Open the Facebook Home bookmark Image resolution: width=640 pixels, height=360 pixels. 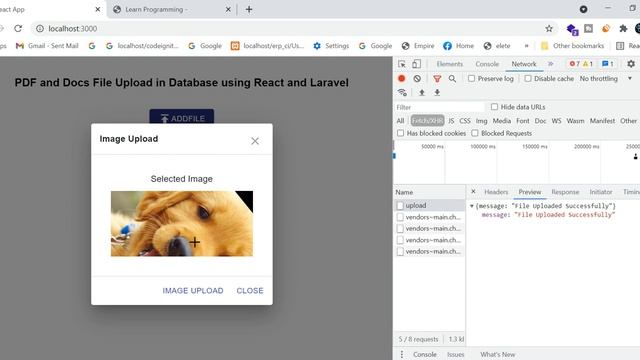pyautogui.click(x=458, y=46)
